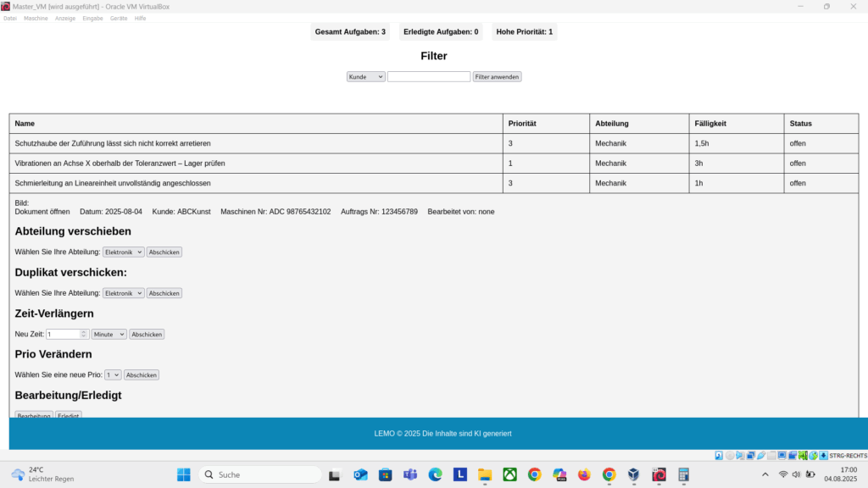This screenshot has height=488, width=868.
Task: Open Microsoft Teams from the taskbar
Action: tap(410, 474)
